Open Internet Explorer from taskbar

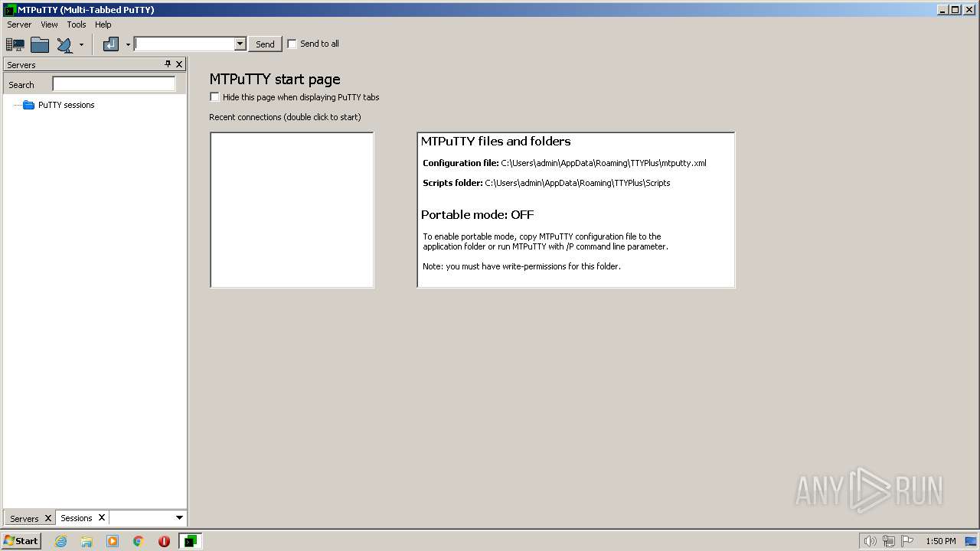pyautogui.click(x=61, y=541)
